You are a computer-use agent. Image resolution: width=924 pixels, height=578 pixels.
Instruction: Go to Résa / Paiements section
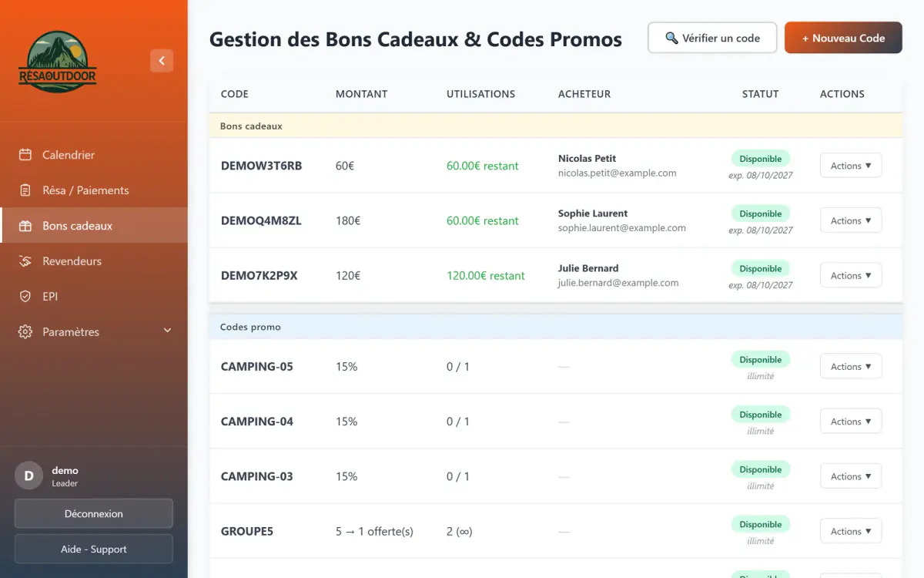pos(94,190)
